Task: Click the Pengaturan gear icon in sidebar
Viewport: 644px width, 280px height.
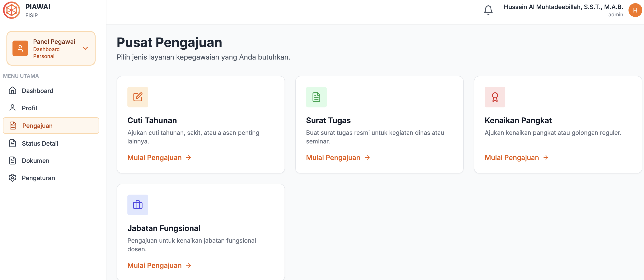Action: coord(12,178)
